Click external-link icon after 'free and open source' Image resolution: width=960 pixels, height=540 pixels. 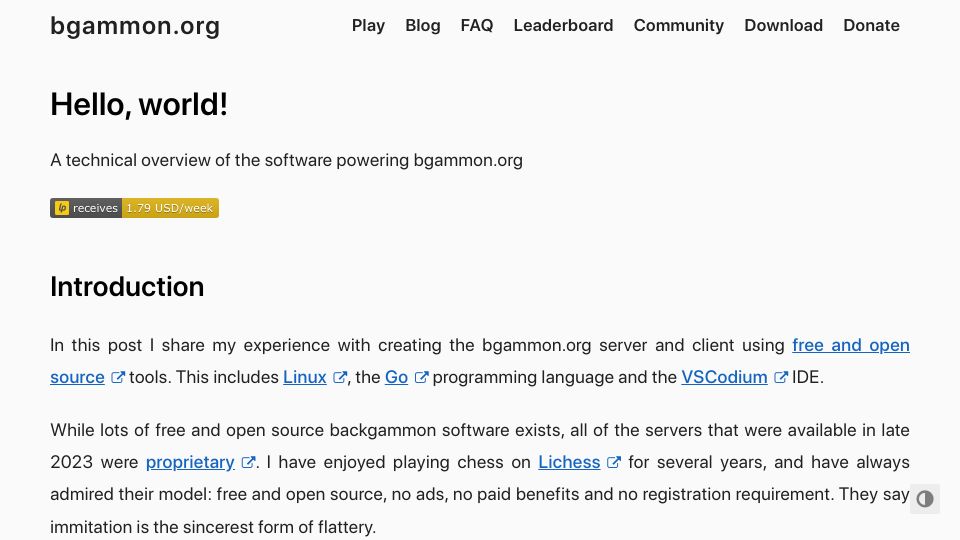(x=118, y=377)
